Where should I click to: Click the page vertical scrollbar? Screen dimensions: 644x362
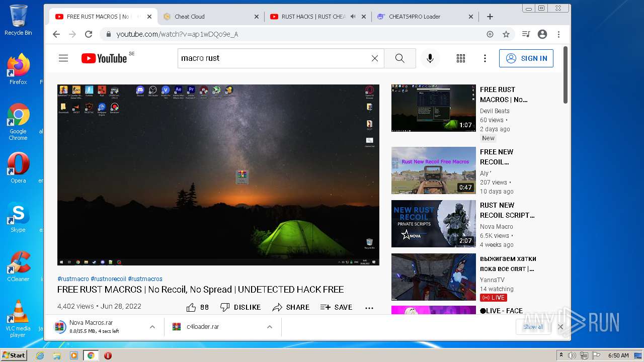[566, 75]
